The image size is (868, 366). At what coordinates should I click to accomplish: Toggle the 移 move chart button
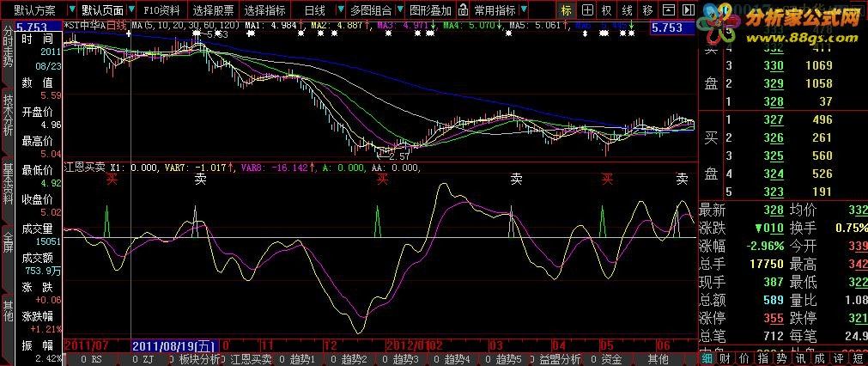pyautogui.click(x=647, y=10)
